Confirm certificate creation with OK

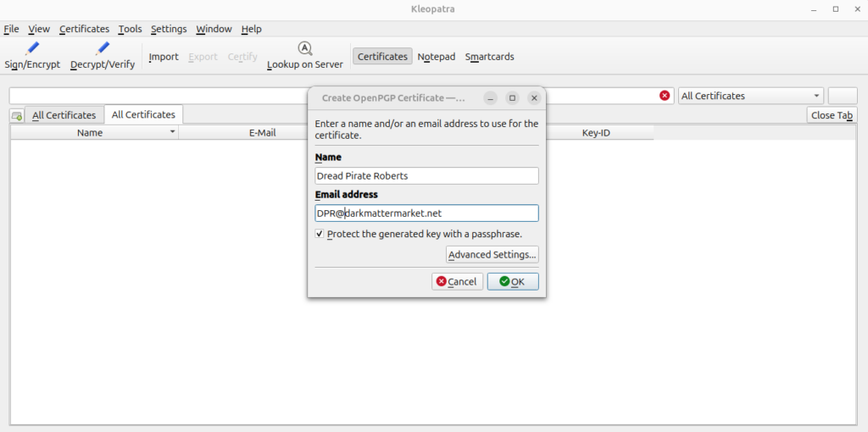[513, 281]
